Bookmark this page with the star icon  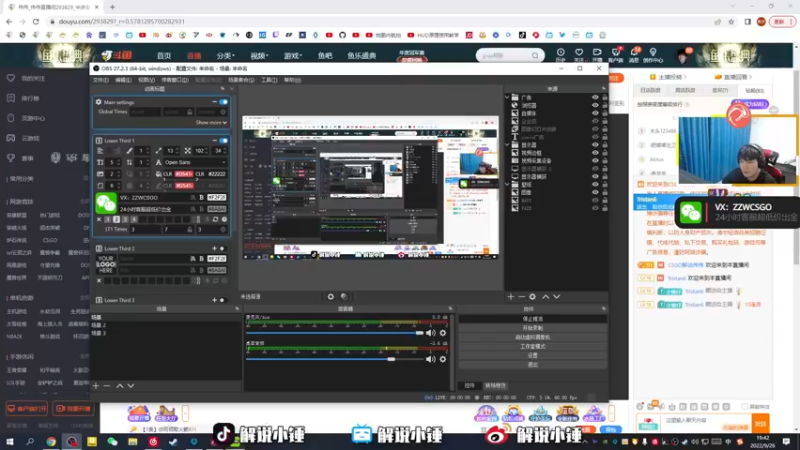click(731, 21)
